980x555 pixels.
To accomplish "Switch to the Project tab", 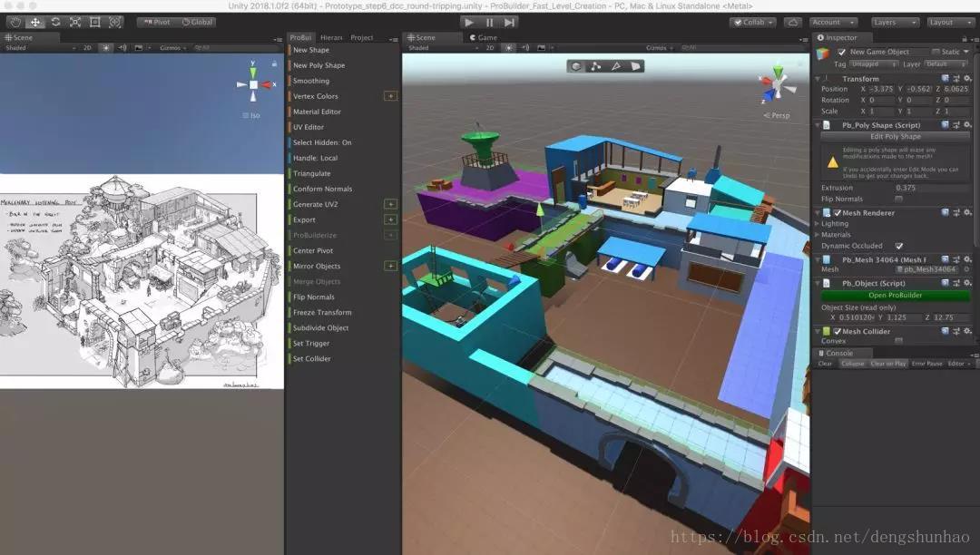I will [361, 37].
